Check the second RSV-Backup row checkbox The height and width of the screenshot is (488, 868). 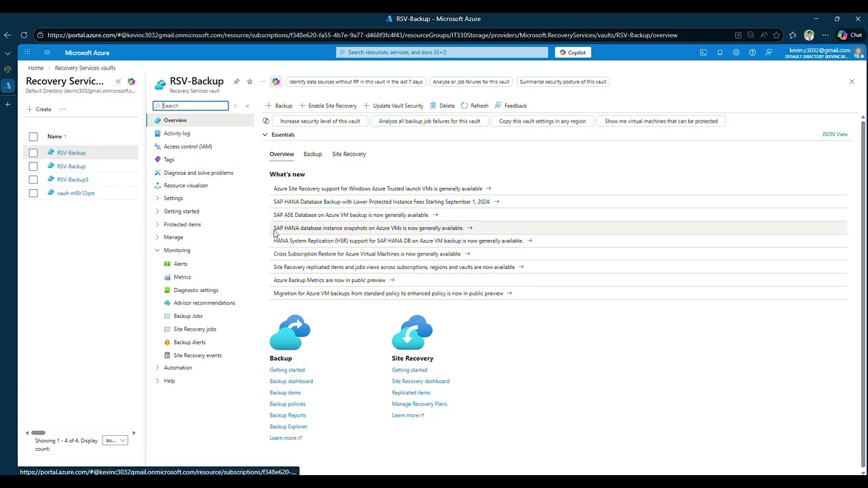(x=33, y=166)
